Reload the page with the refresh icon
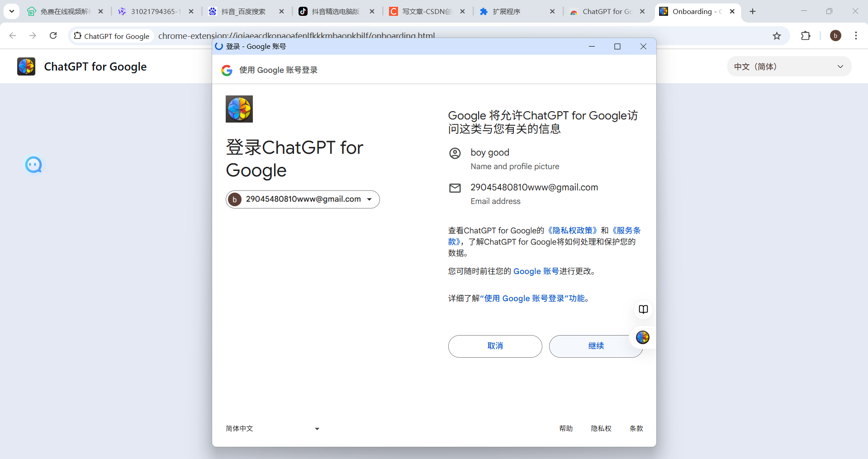This screenshot has width=868, height=459. click(53, 36)
